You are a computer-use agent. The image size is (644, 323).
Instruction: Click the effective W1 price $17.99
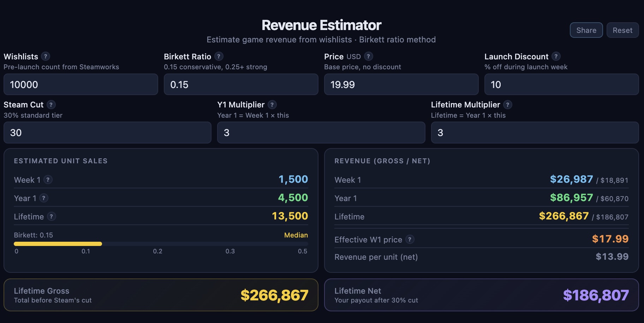[x=610, y=239]
